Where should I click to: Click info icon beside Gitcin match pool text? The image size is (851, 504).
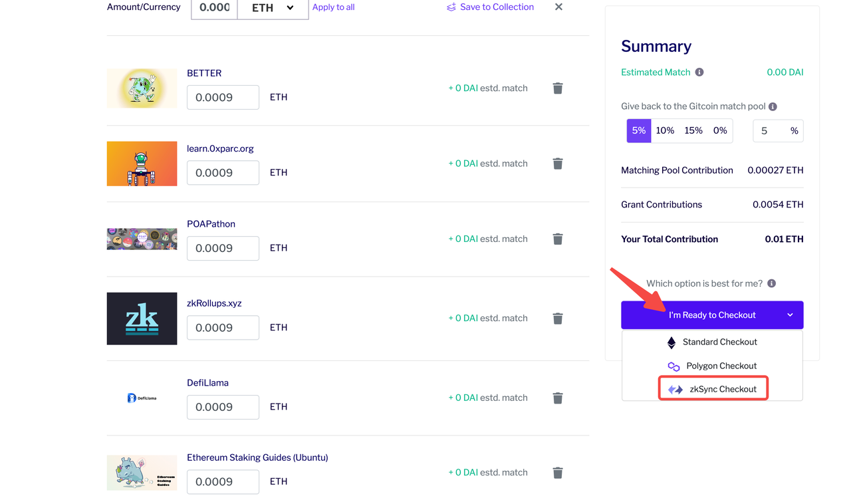(773, 106)
